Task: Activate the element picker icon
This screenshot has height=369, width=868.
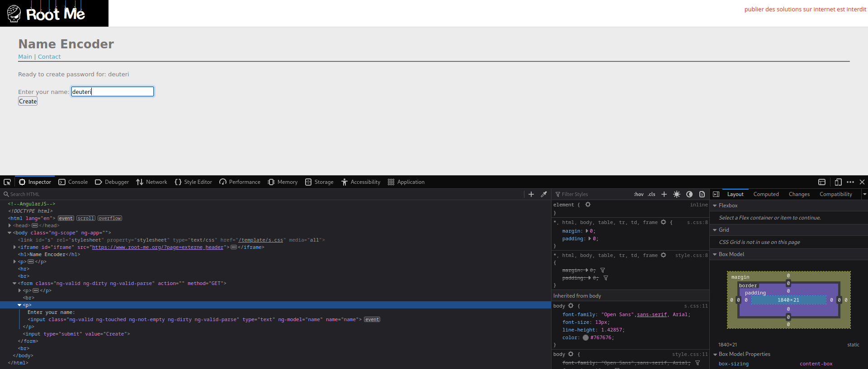Action: pos(7,182)
